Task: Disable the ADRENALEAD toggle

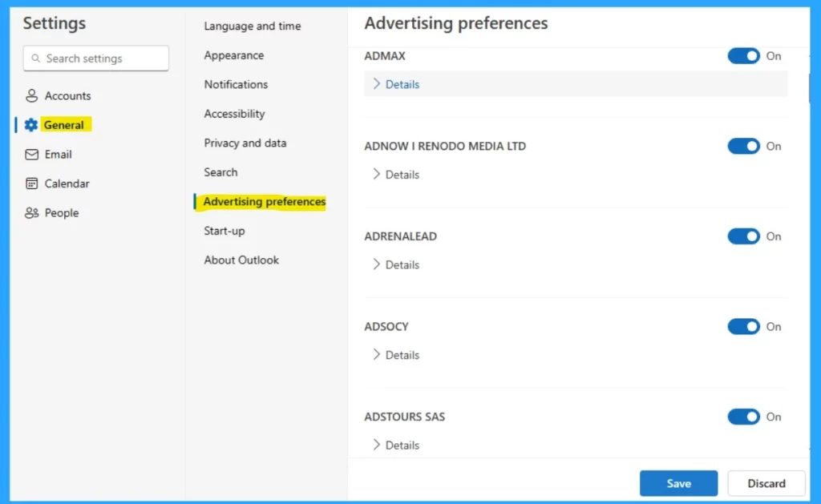Action: point(743,236)
